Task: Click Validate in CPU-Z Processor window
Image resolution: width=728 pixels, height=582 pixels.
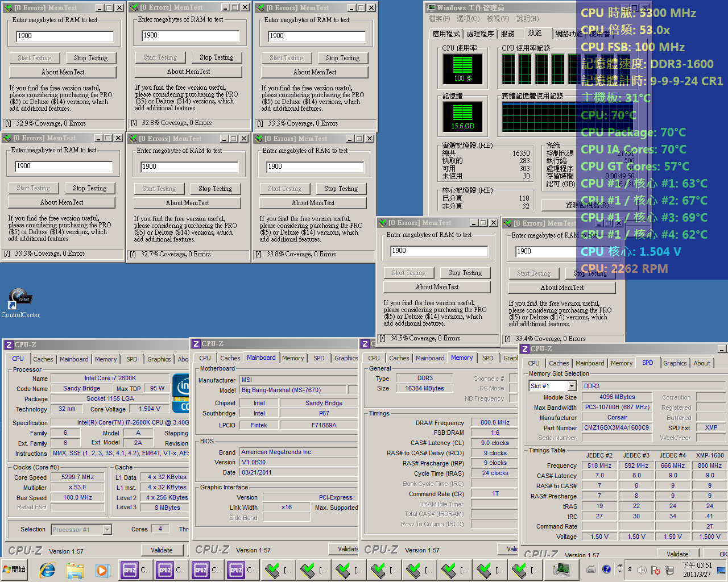Action: point(162,550)
